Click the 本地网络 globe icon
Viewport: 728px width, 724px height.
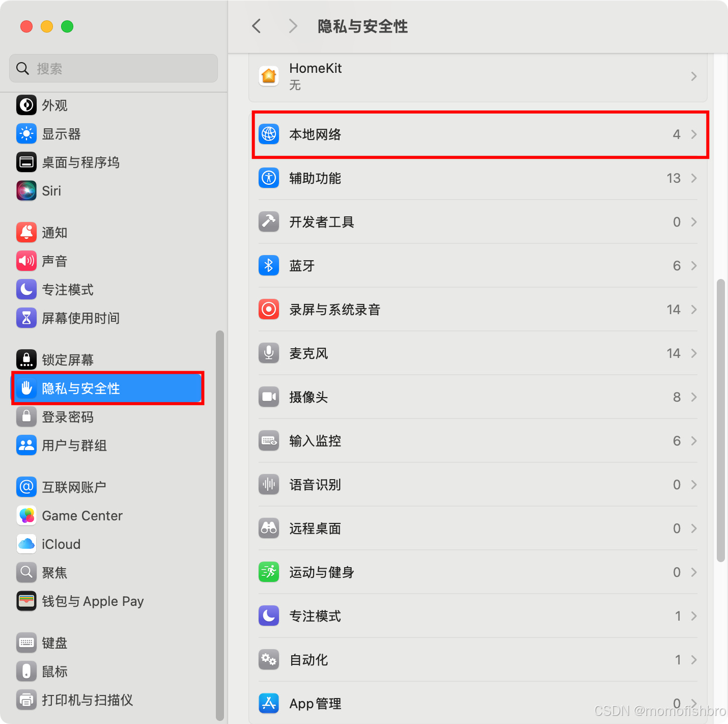269,134
